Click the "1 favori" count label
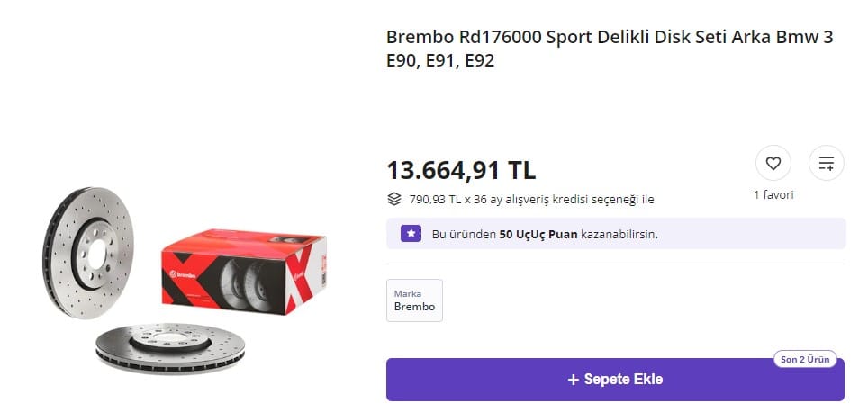 [x=773, y=194]
